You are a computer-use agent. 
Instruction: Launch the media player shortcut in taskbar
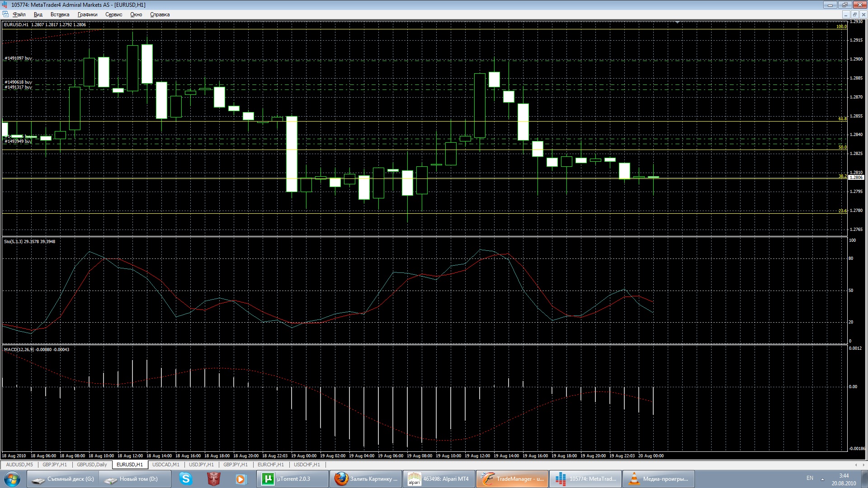241,479
